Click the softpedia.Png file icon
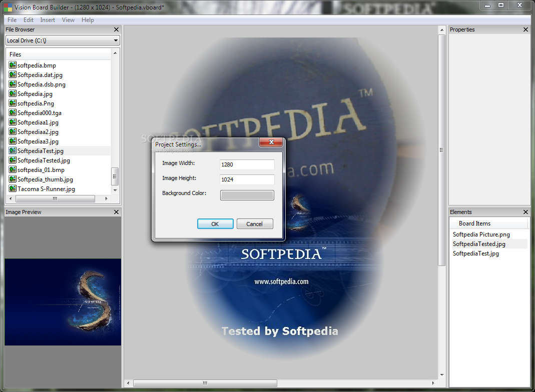This screenshot has height=392, width=535. [x=13, y=103]
